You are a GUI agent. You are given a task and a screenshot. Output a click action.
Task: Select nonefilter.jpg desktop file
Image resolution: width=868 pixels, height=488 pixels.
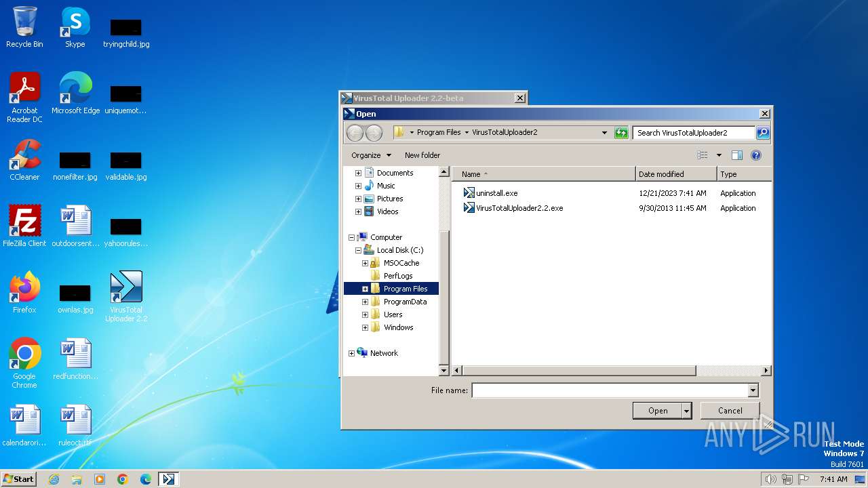(x=75, y=165)
